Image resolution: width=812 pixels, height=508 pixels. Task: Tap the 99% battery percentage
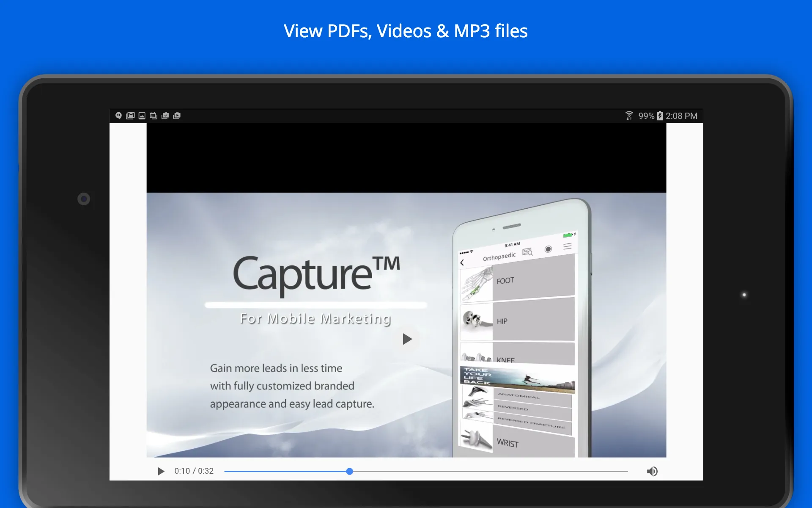[x=646, y=116]
